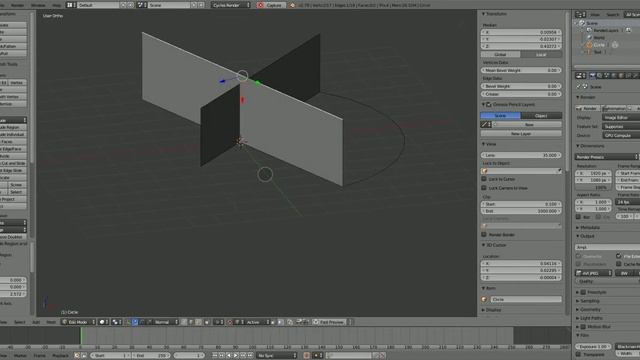Toggle the Grease Pencil Layers checkbox

[x=489, y=104]
